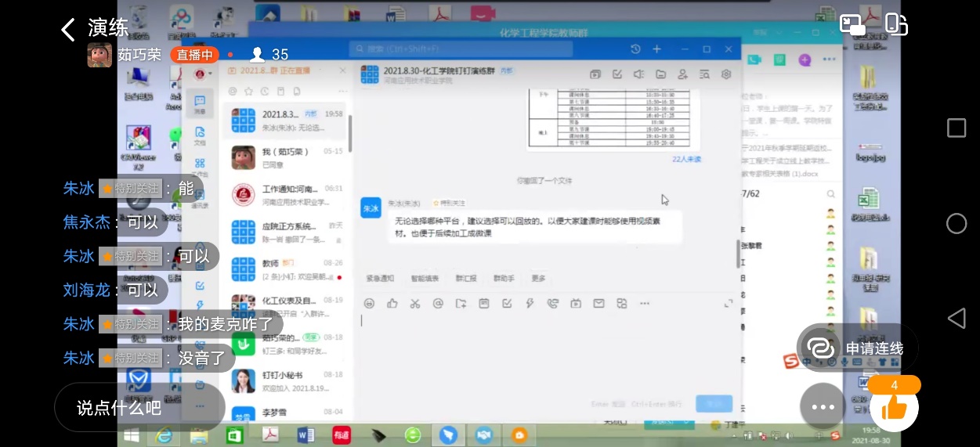Viewport: 980px width, 447px height.
Task: Tap the 说点什么吧 comment field
Action: coord(119,408)
